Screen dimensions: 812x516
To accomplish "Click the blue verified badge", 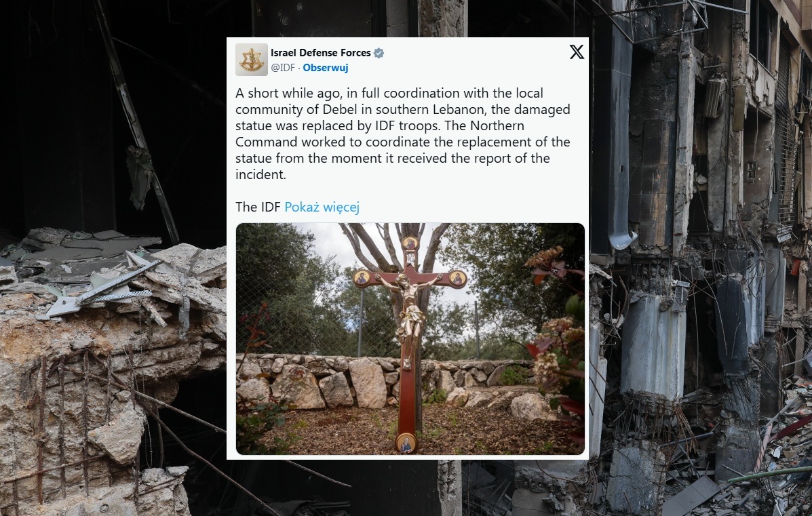I will tap(379, 53).
